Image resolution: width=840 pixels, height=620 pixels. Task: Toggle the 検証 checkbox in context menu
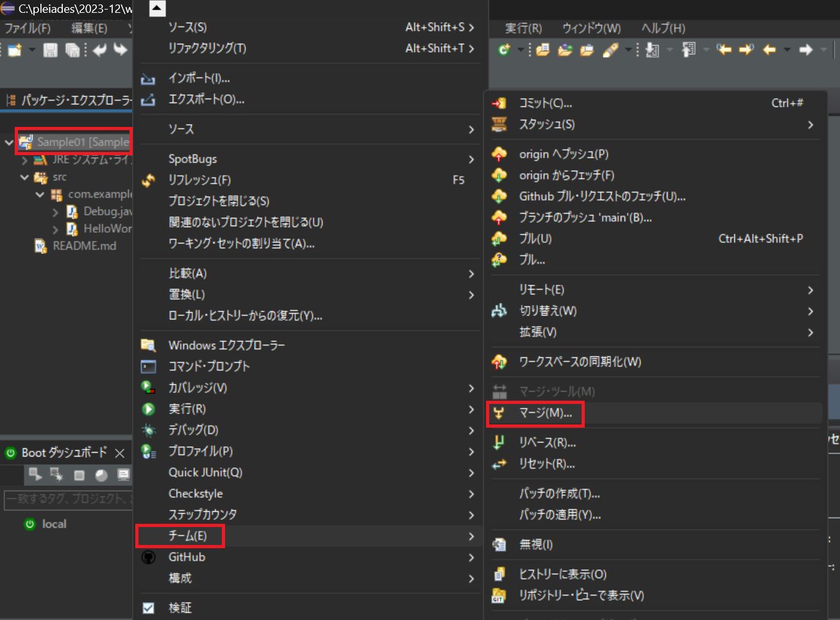[x=148, y=608]
